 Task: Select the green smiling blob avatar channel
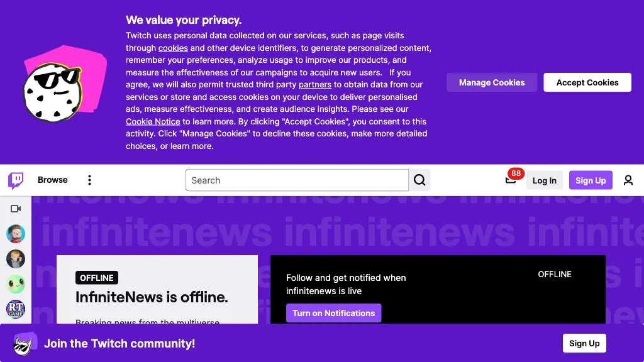coord(16,284)
